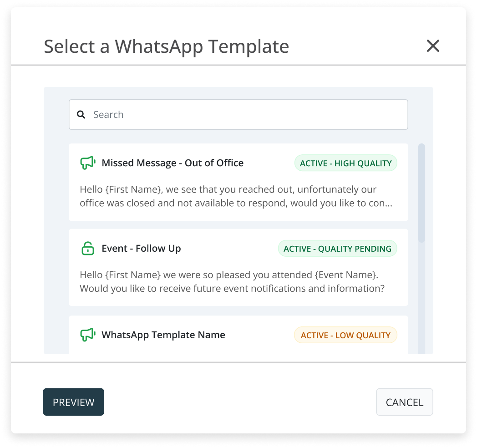The image size is (477, 448).
Task: Close the Select a WhatsApp Template dialog
Action: (x=433, y=46)
